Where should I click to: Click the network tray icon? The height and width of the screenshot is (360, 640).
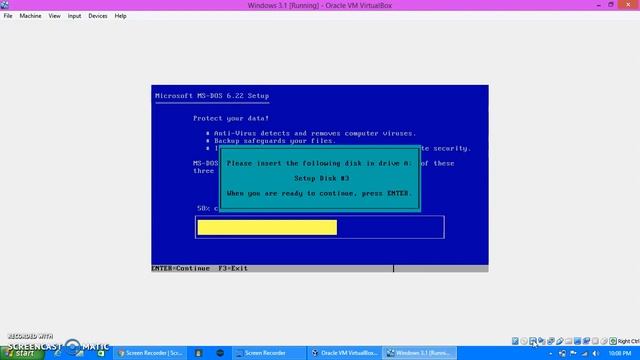point(562,353)
